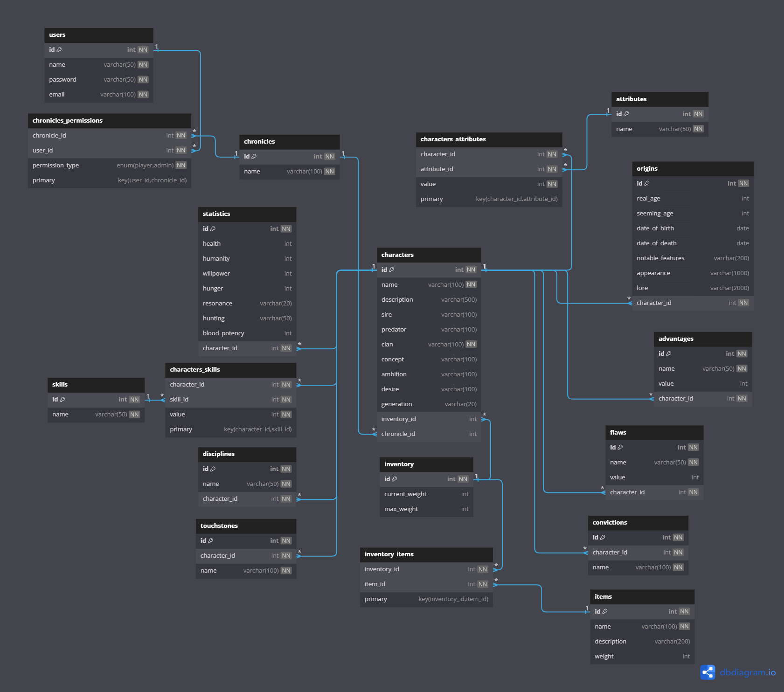The image size is (784, 692).
Task: Select the permission_type field row
Action: tap(109, 166)
